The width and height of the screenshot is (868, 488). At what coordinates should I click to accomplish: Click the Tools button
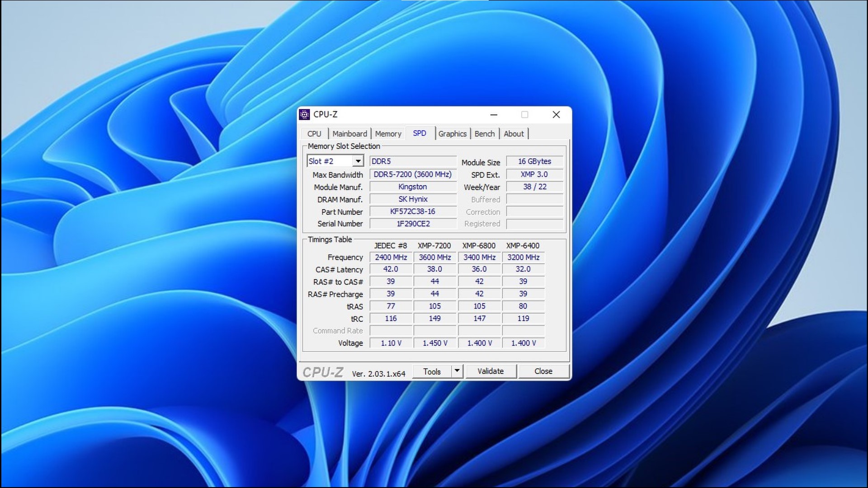(x=432, y=371)
